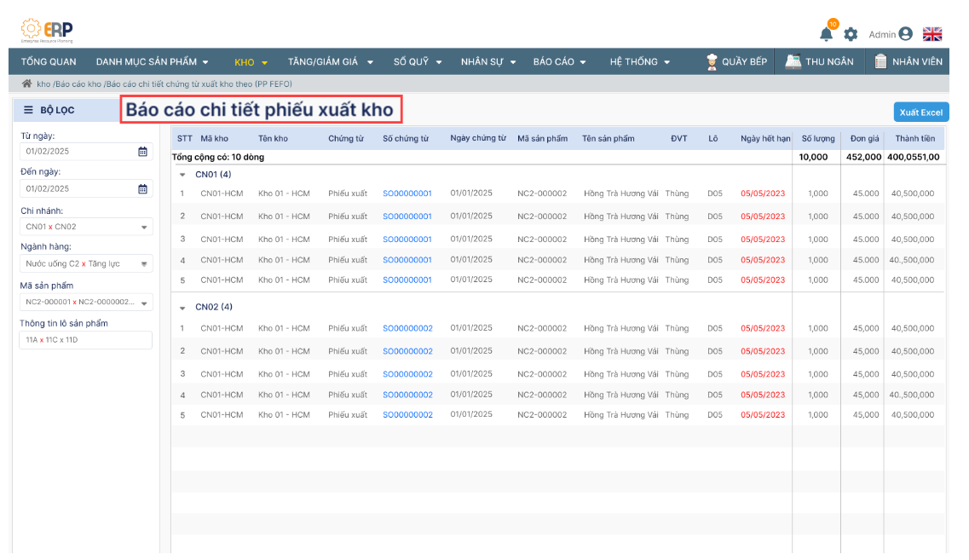
Task: Click the home icon in the breadcrumb
Action: (26, 84)
